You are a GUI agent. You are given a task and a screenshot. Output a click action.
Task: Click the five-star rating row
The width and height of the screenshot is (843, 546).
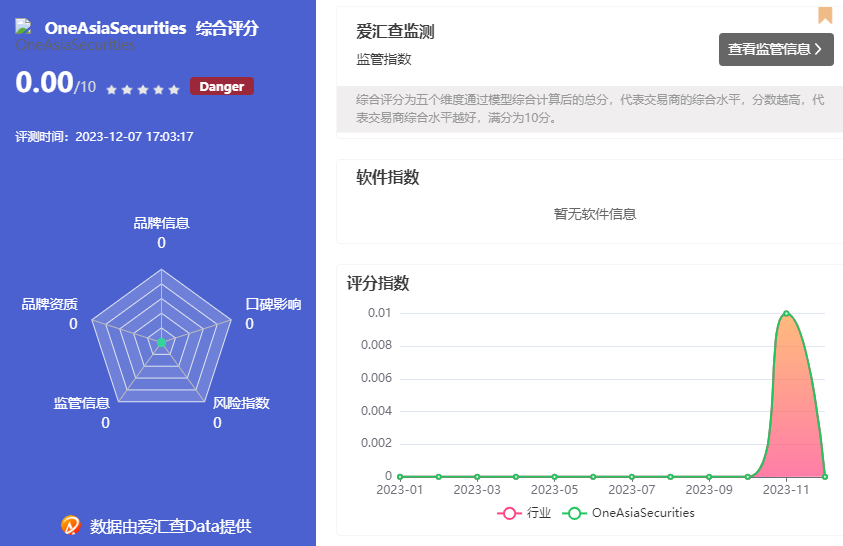tap(142, 90)
